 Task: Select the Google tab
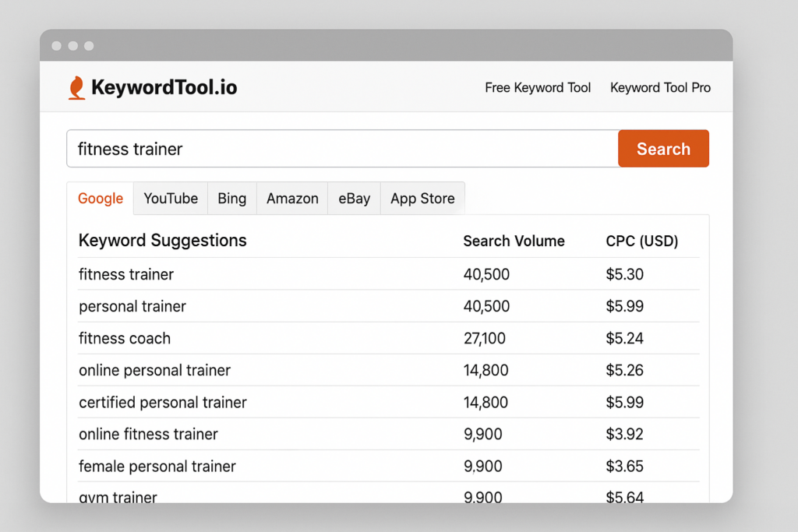click(x=101, y=199)
